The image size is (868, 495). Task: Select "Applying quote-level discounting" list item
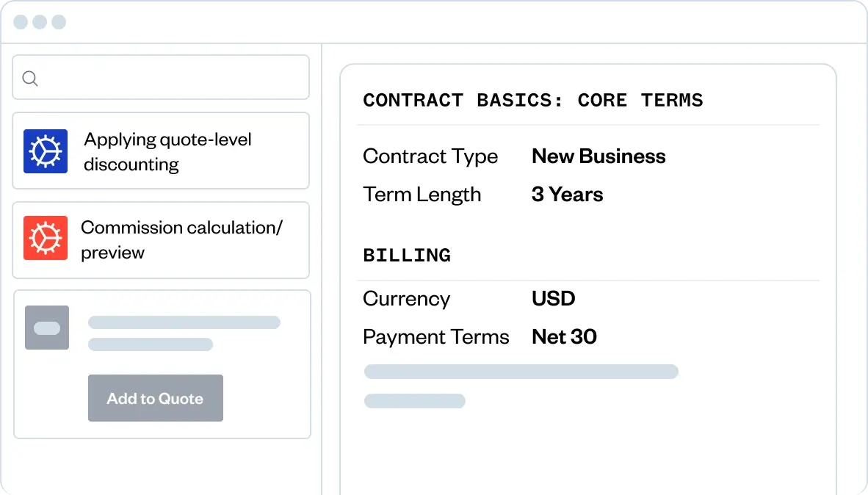coord(168,151)
